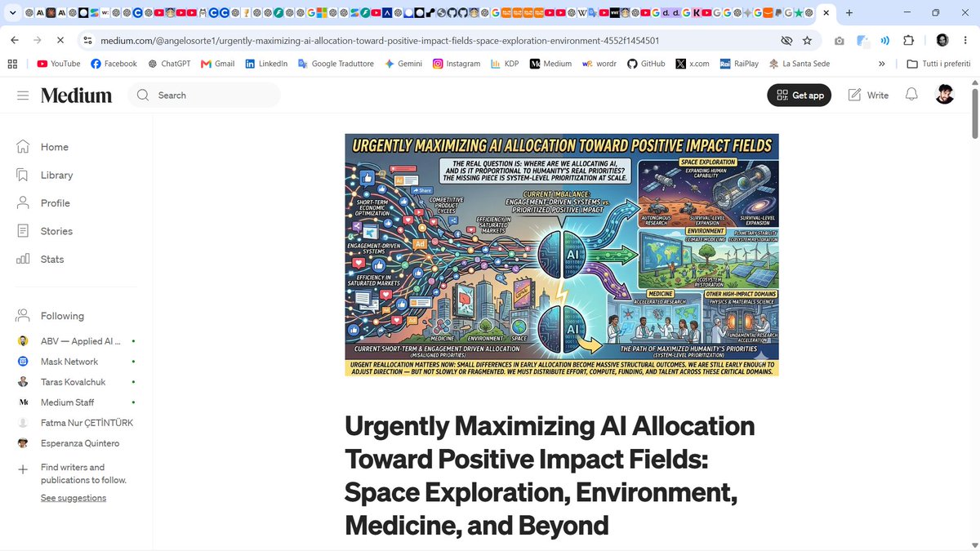Open KDP bookmark
This screenshot has width=980, height=551.
point(504,64)
